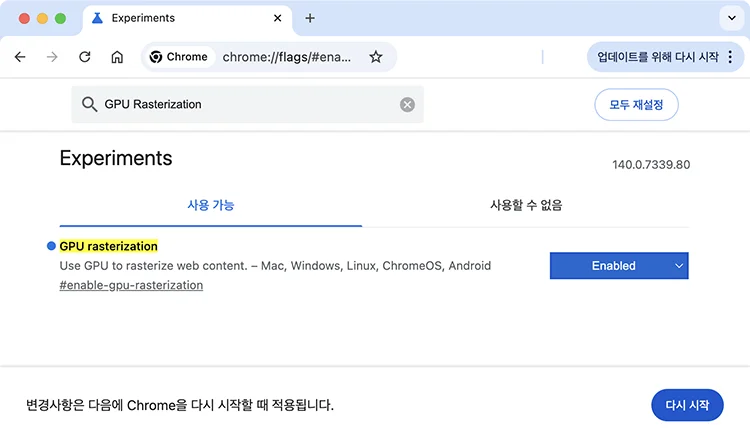
Task: Click the 변경사항은 다음에 Chrome을 restart notice text
Action: [180, 405]
